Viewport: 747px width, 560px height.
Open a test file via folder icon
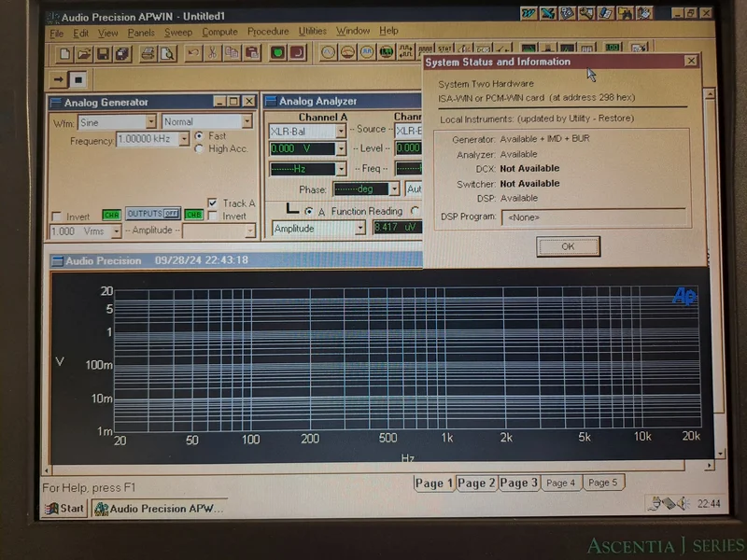click(x=84, y=54)
